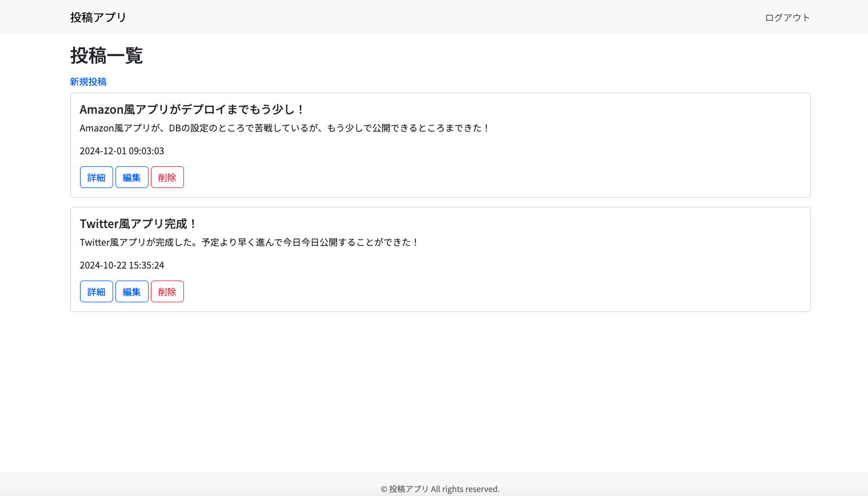Click the footer copyright text

[x=440, y=489]
